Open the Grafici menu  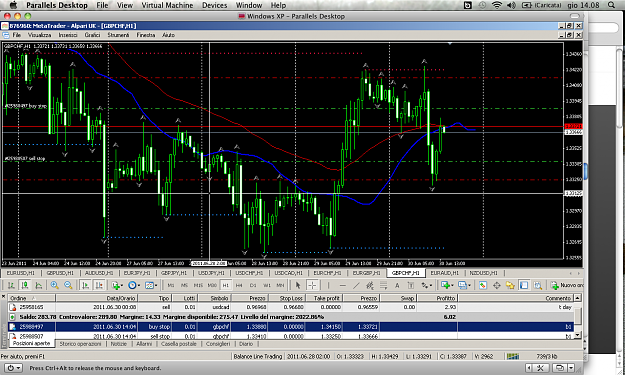click(x=92, y=35)
